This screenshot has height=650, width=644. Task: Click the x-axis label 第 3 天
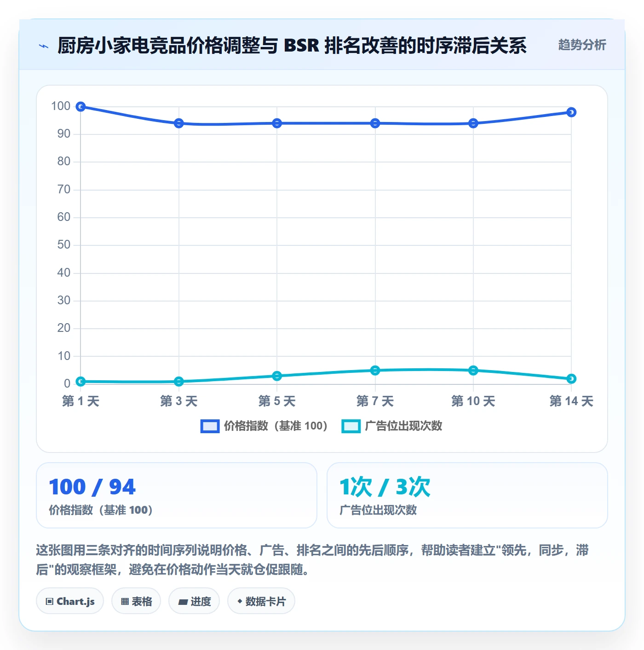[x=179, y=401]
